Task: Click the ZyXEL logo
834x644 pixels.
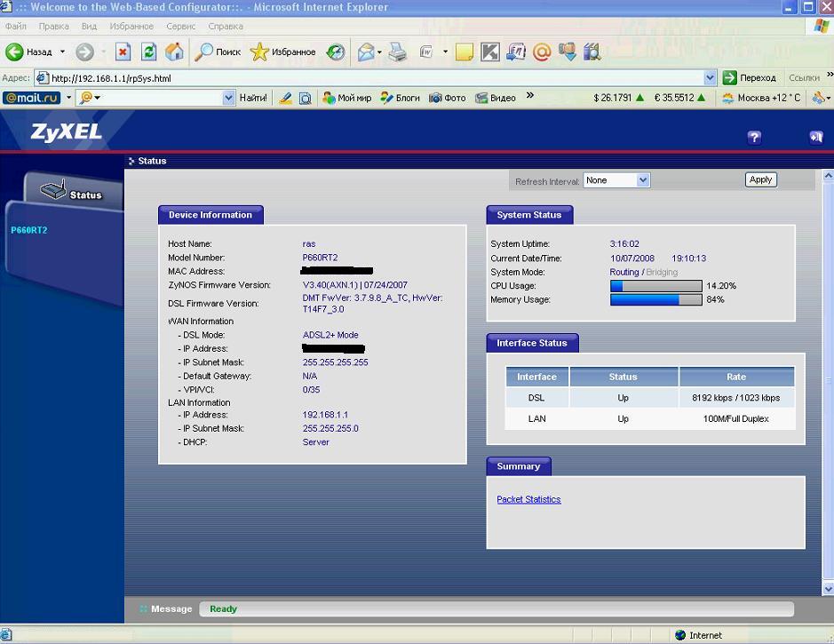Action: pos(67,131)
